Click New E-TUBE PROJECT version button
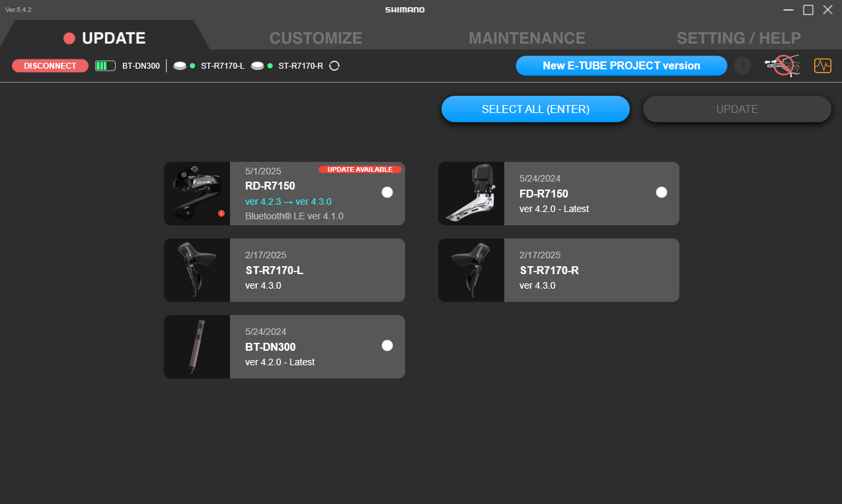The image size is (842, 504). 621,66
